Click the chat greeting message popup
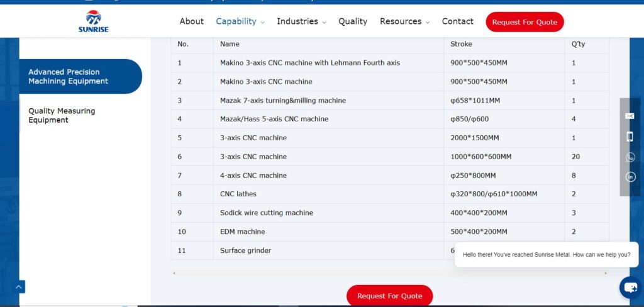The image size is (644, 307). pyautogui.click(x=547, y=255)
